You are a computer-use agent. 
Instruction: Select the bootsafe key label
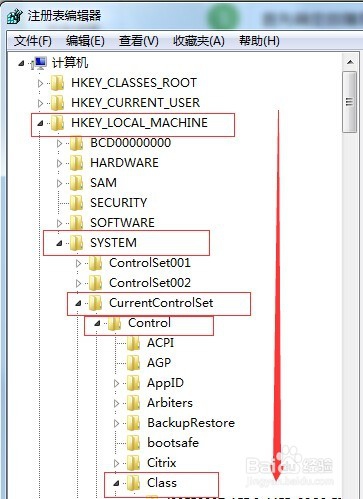[173, 443]
